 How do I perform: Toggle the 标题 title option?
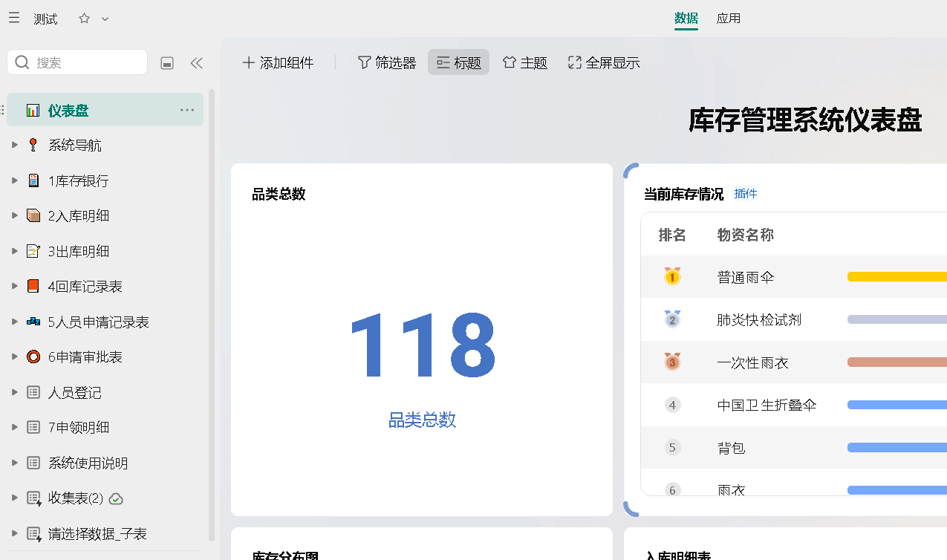[458, 63]
